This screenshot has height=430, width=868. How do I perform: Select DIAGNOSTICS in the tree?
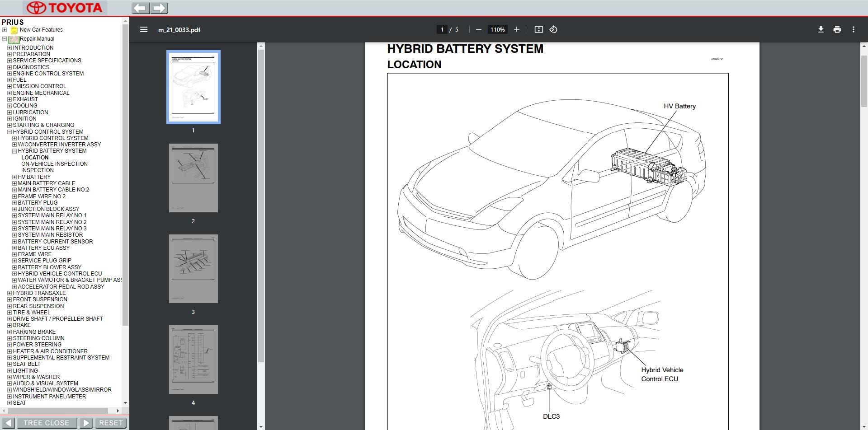pyautogui.click(x=31, y=67)
